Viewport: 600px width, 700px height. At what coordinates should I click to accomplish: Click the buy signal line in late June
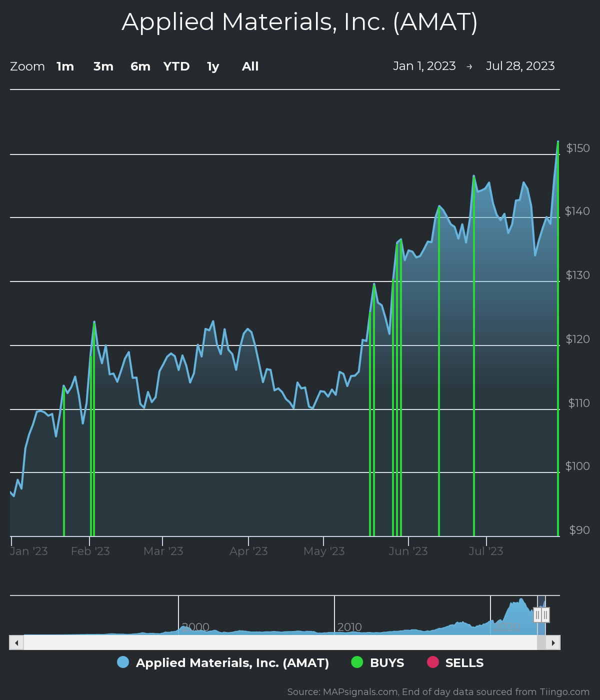474,356
